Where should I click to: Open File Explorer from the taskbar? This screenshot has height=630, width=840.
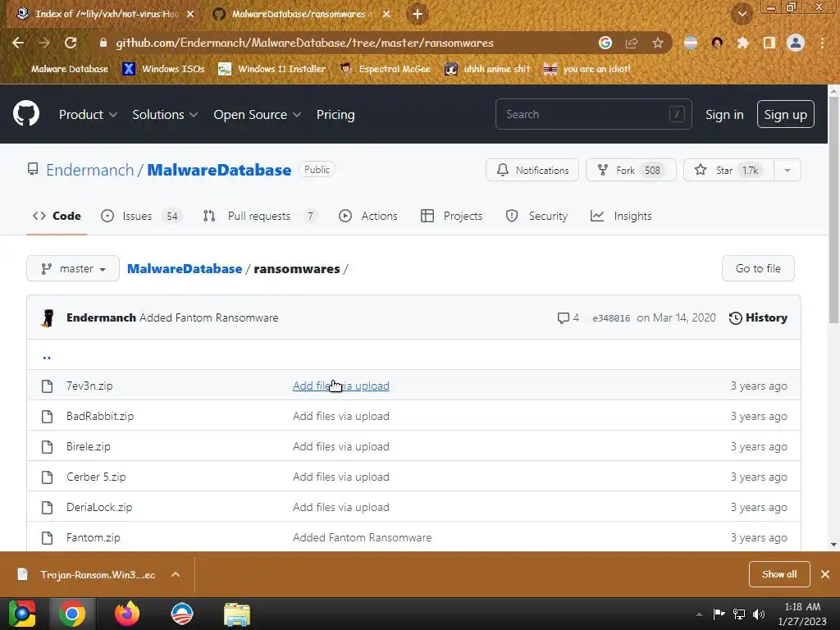point(237,614)
